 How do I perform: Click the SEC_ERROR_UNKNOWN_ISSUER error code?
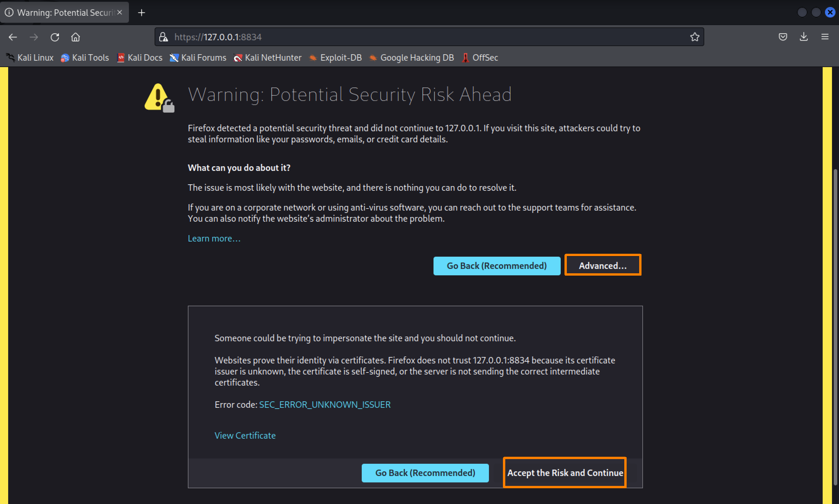[324, 405]
